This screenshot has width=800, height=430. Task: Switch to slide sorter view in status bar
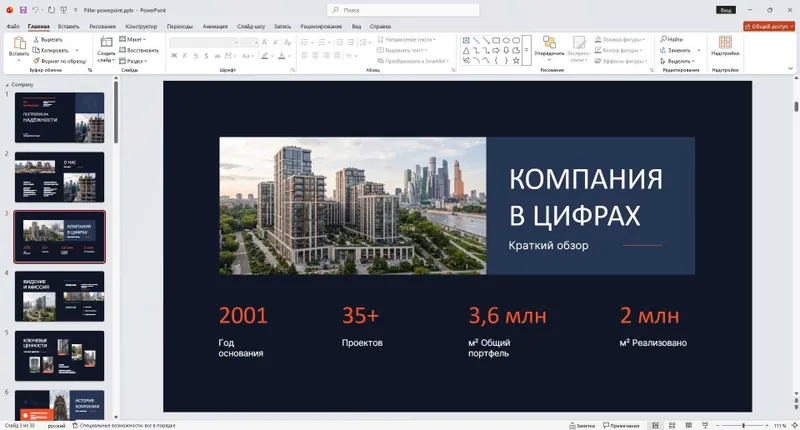672,425
